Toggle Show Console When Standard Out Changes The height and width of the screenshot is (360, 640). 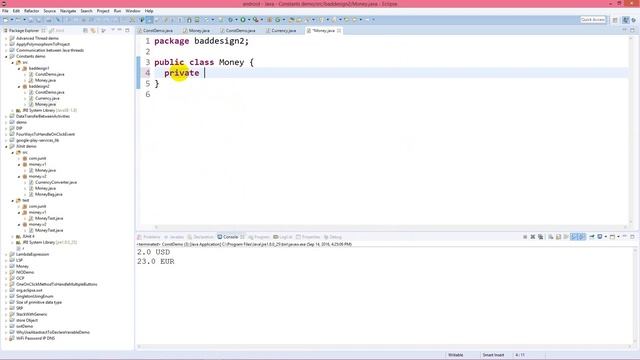click(x=574, y=237)
